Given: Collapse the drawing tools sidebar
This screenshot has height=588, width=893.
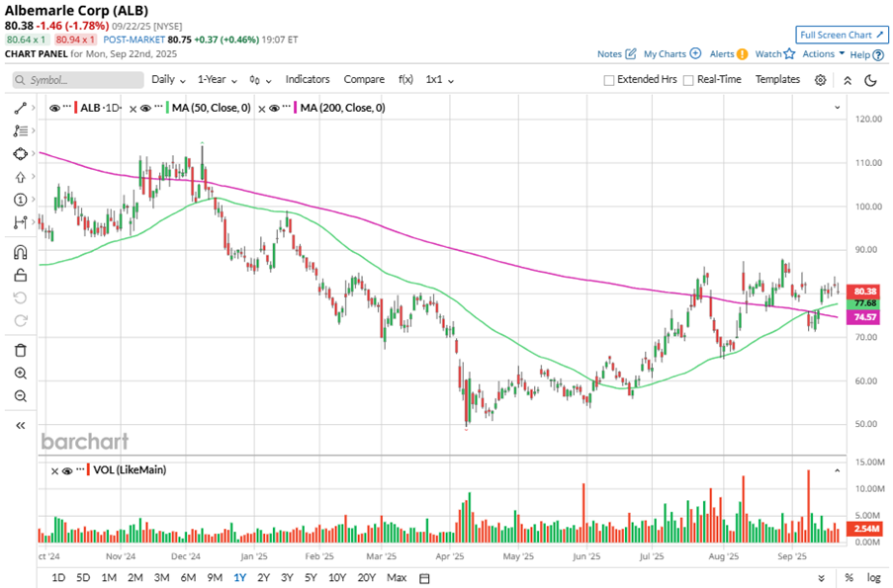Looking at the screenshot, I should point(21,425).
